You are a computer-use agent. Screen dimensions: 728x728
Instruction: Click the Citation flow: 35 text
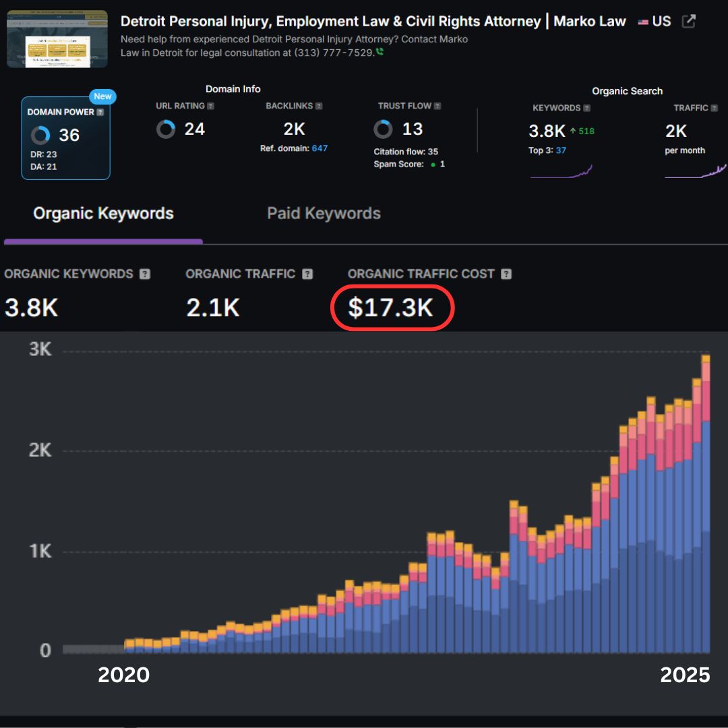coord(406,152)
